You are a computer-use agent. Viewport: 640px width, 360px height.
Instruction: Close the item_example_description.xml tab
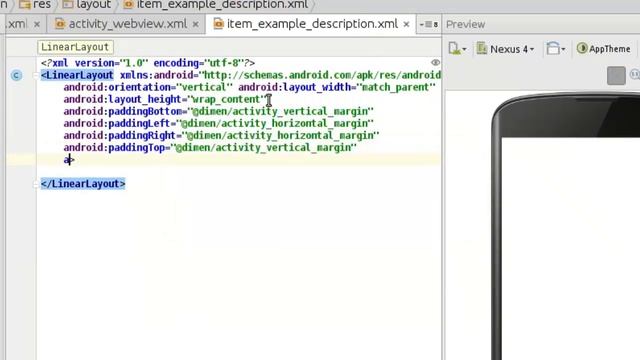(406, 24)
